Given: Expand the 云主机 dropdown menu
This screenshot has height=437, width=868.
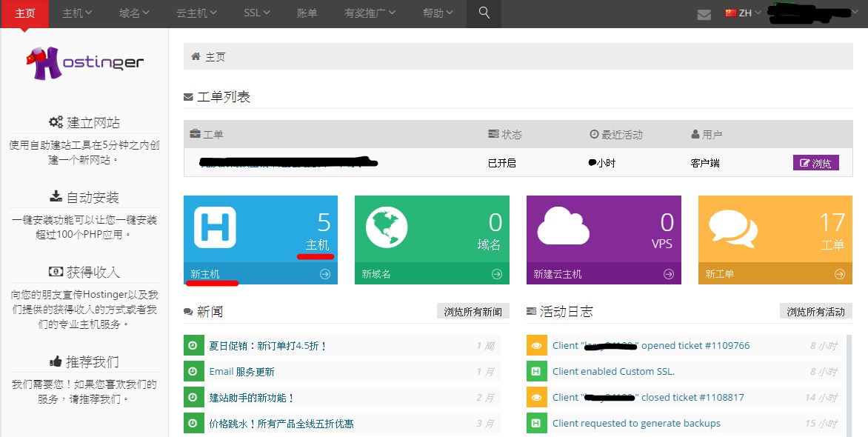Looking at the screenshot, I should [x=196, y=13].
